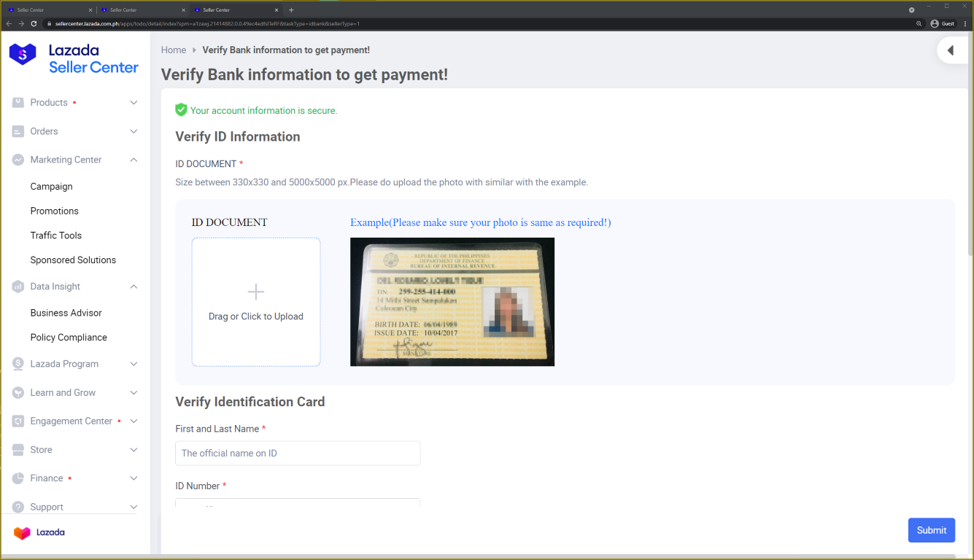The image size is (974, 560).
Task: Collapse the Marketing Center section chevron
Action: pos(134,160)
